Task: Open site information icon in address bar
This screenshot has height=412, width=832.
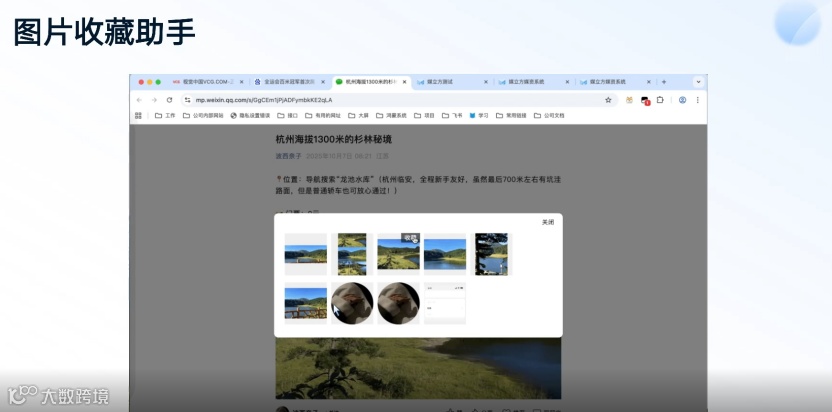Action: (x=187, y=100)
